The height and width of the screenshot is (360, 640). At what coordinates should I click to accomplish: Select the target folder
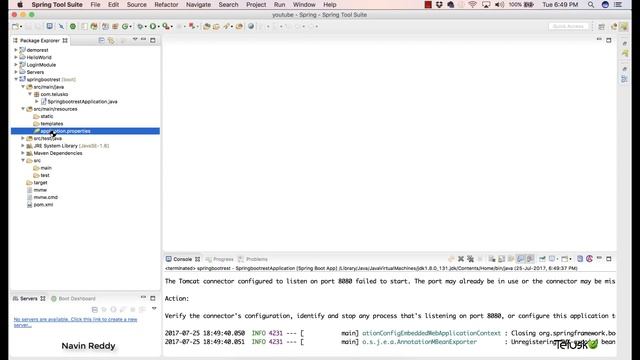click(40, 182)
